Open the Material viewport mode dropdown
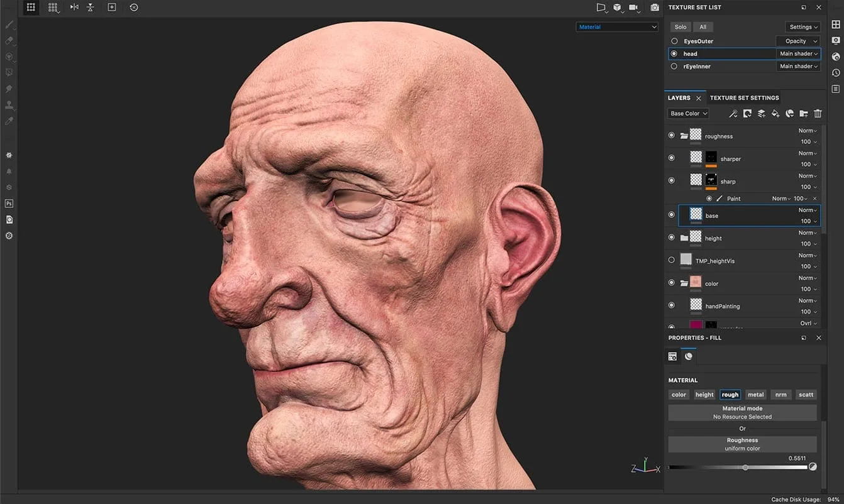Viewport: 844px width, 504px height. click(x=616, y=27)
